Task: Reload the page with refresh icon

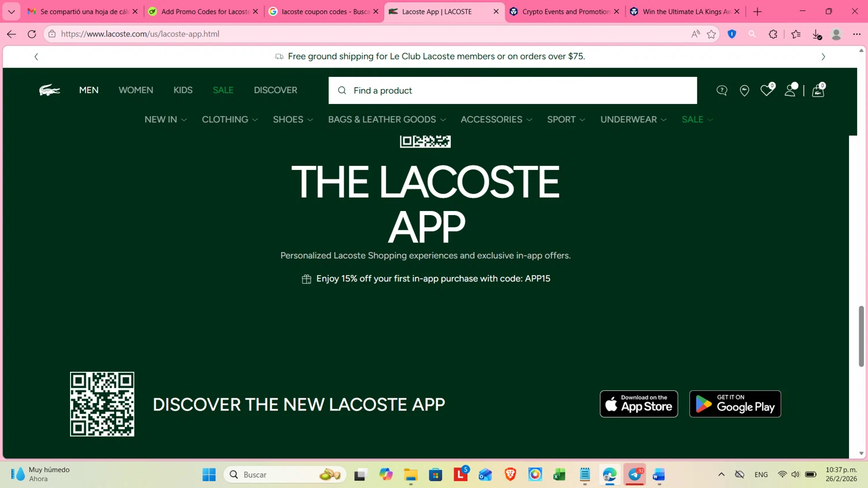Action: (32, 34)
